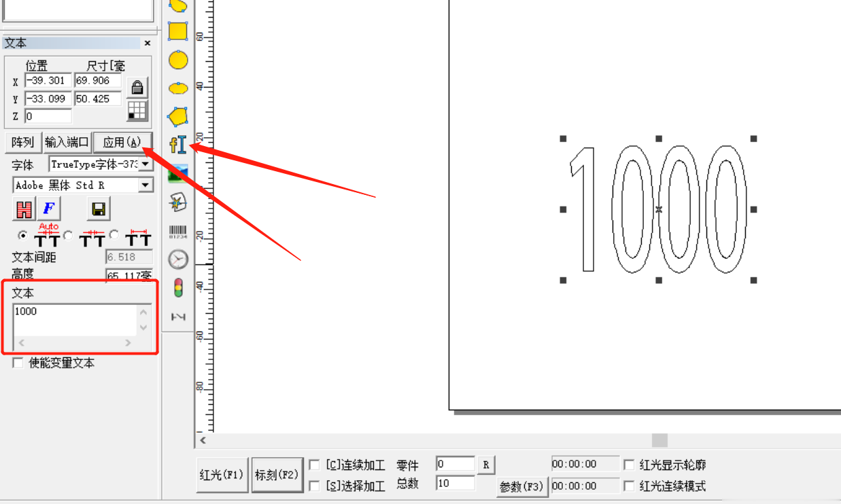Close the 文本 panel with the x

point(148,43)
